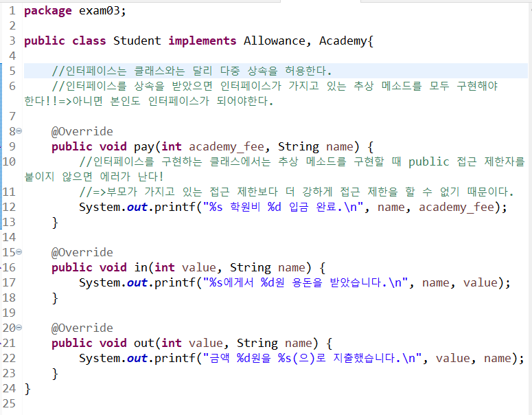The height and width of the screenshot is (415, 532).
Task: Click the 'implements' keyword
Action: [x=203, y=41]
